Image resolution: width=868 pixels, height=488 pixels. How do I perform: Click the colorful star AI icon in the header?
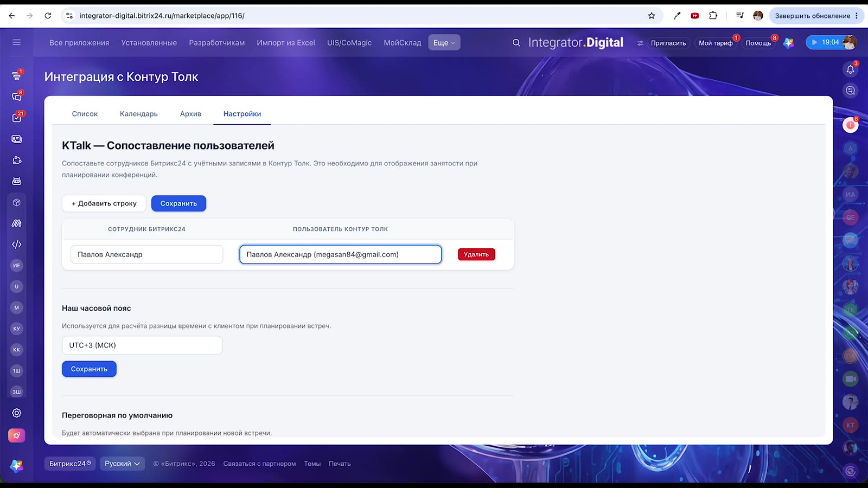(789, 43)
